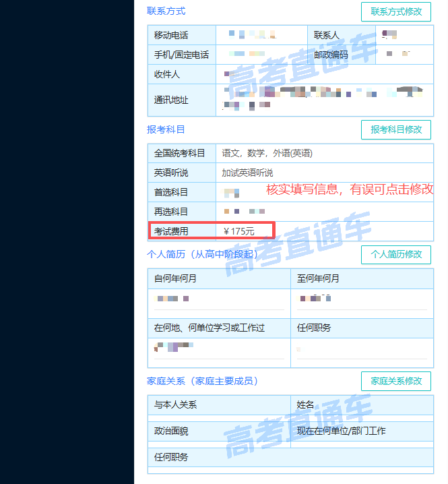
Task: Click the ¥175元 fee value
Action: (238, 231)
